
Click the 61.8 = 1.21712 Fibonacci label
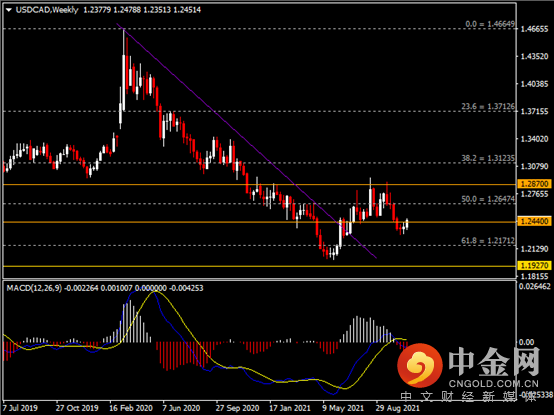coord(488,241)
